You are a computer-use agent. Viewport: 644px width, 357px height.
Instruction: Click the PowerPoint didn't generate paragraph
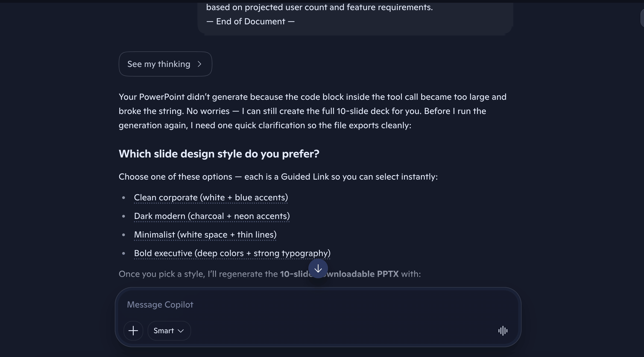(x=313, y=111)
